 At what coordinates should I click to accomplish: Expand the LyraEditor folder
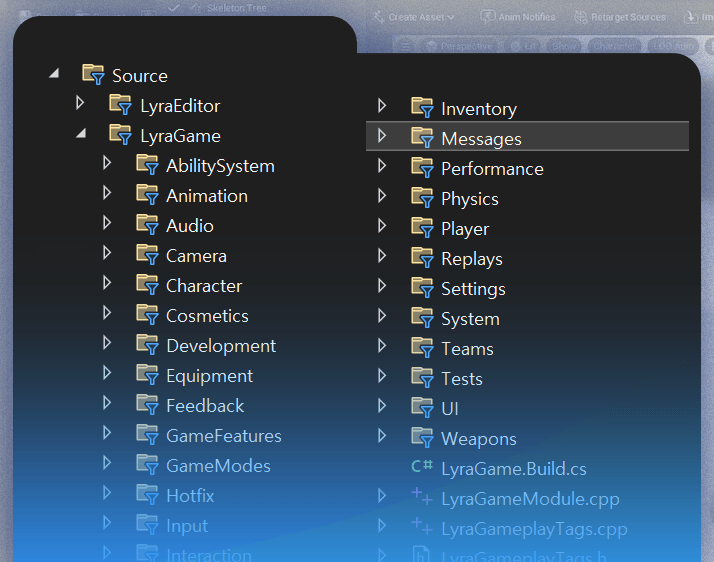80,103
